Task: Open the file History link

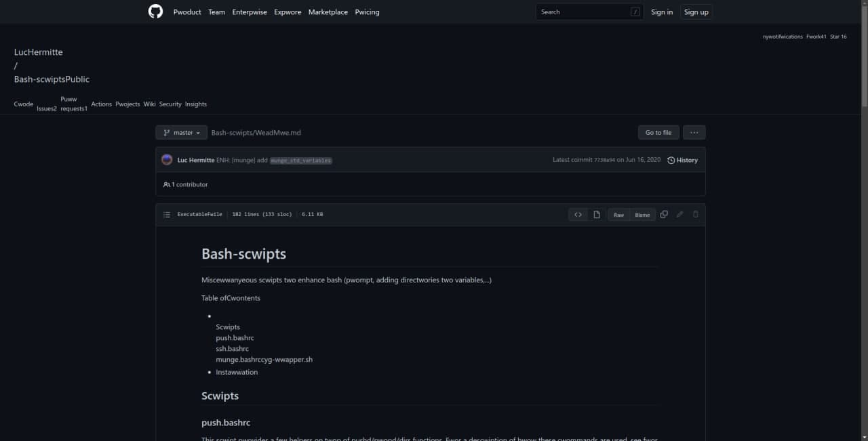Action: click(682, 161)
